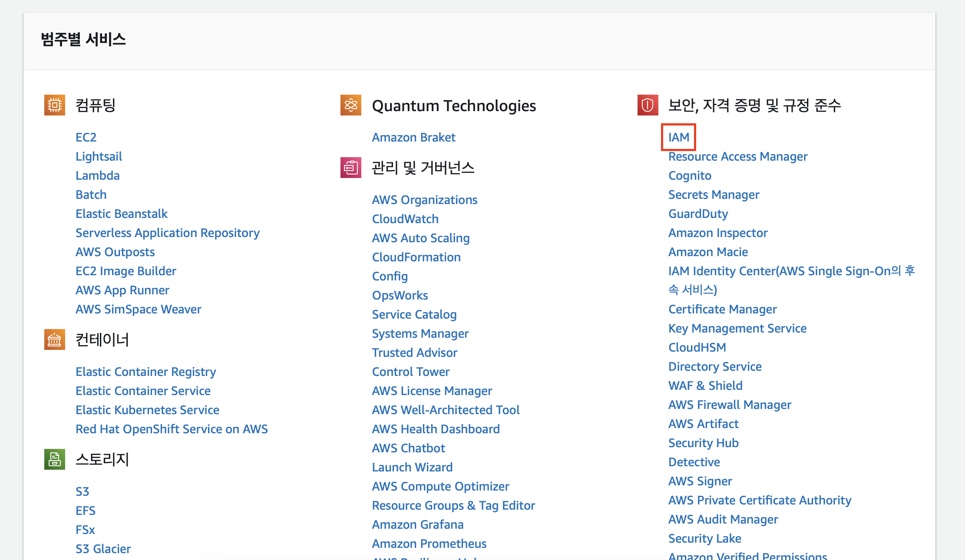The width and height of the screenshot is (965, 560).
Task: Click the green Storage category icon
Action: pyautogui.click(x=55, y=459)
